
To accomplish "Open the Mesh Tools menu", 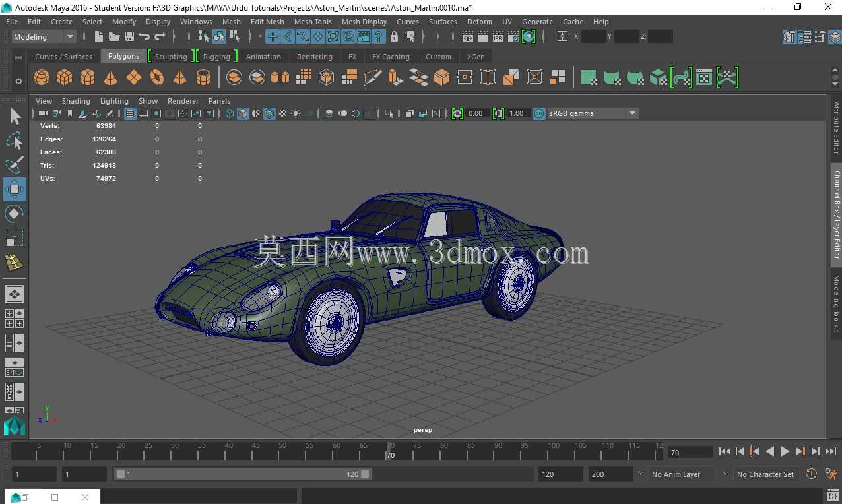I will (313, 22).
